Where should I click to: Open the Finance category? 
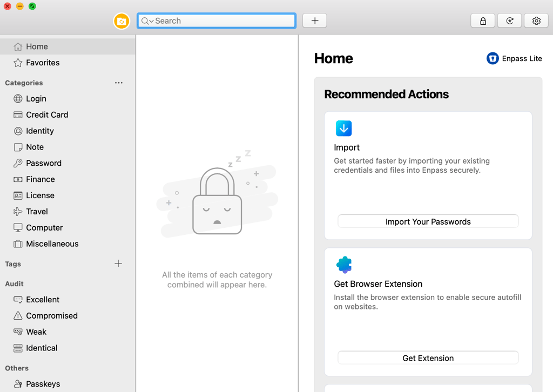point(68,179)
